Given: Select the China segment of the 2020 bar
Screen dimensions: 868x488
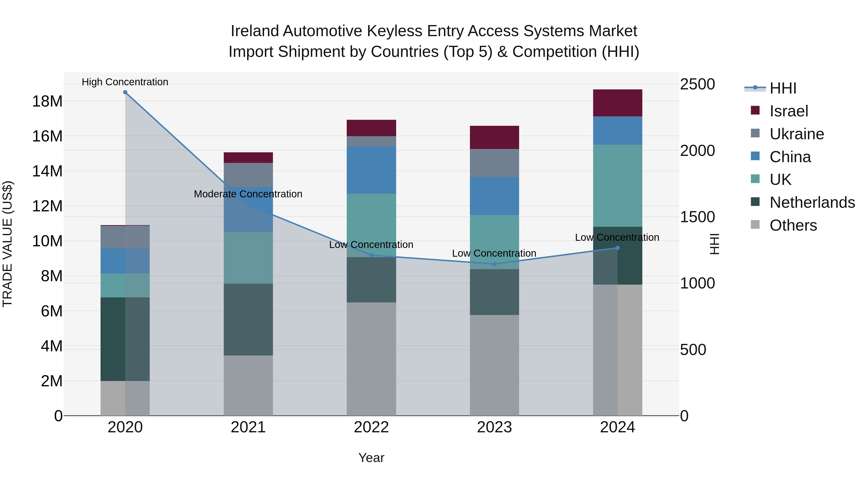Looking at the screenshot, I should coord(125,261).
